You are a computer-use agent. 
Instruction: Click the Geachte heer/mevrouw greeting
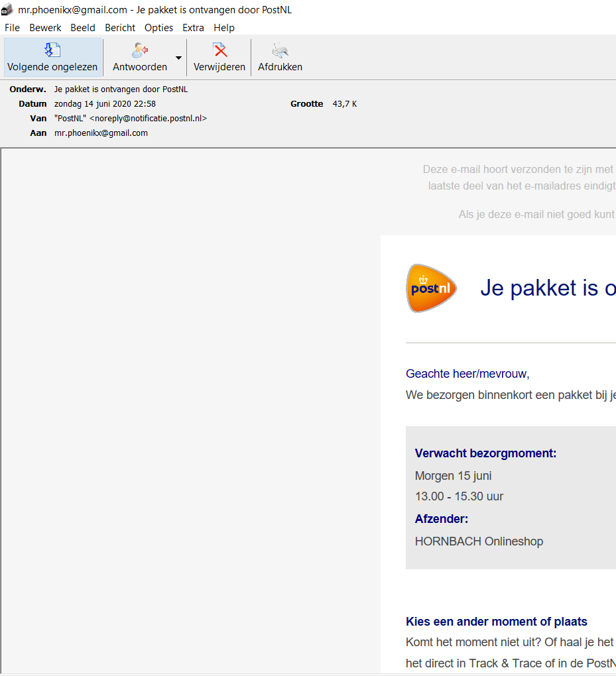pyautogui.click(x=467, y=374)
